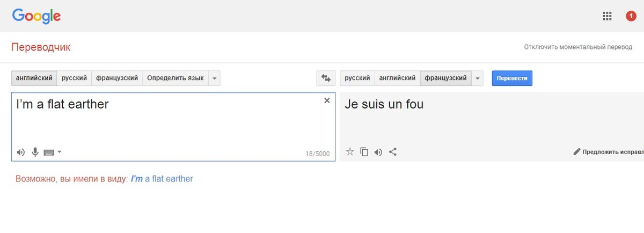The height and width of the screenshot is (233, 644).
Task: Open the on-screen keyboard icon
Action: 49,152
